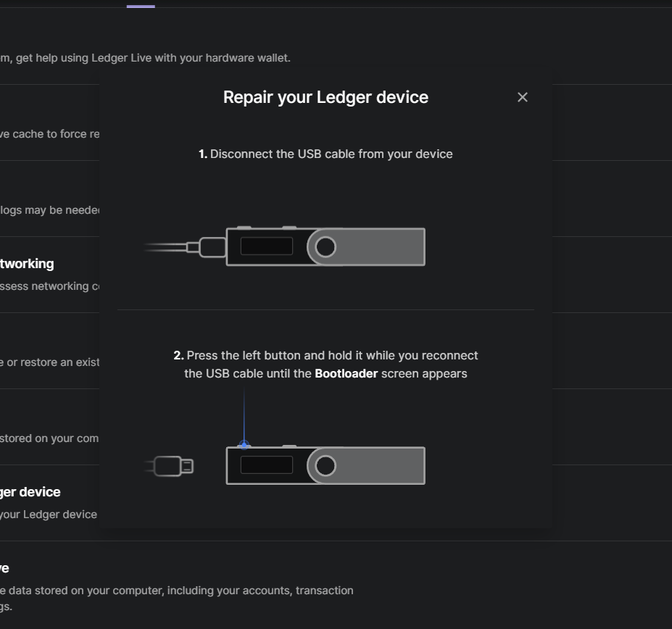The width and height of the screenshot is (672, 629).
Task: Click the swivel circle on step 2 device
Action: pyautogui.click(x=326, y=465)
